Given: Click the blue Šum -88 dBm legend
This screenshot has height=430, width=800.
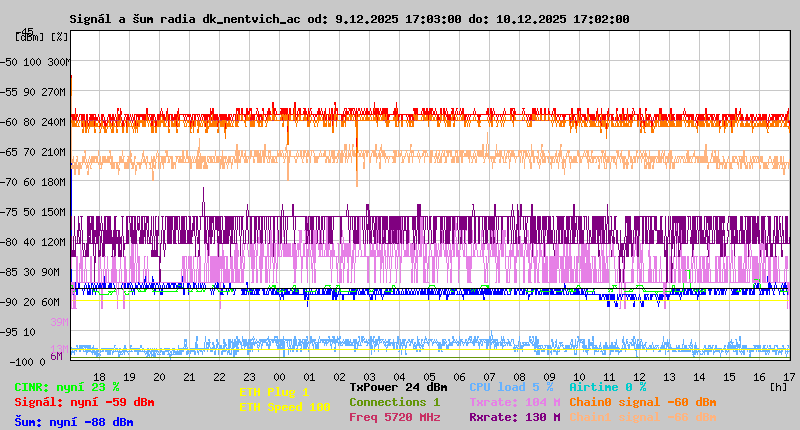Looking at the screenshot, I should (74, 422).
